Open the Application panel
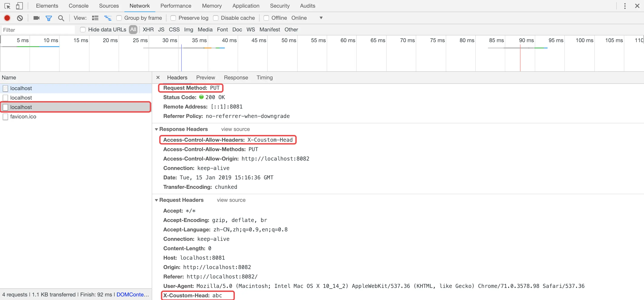Viewport: 644px width, 300px height. 246,6
